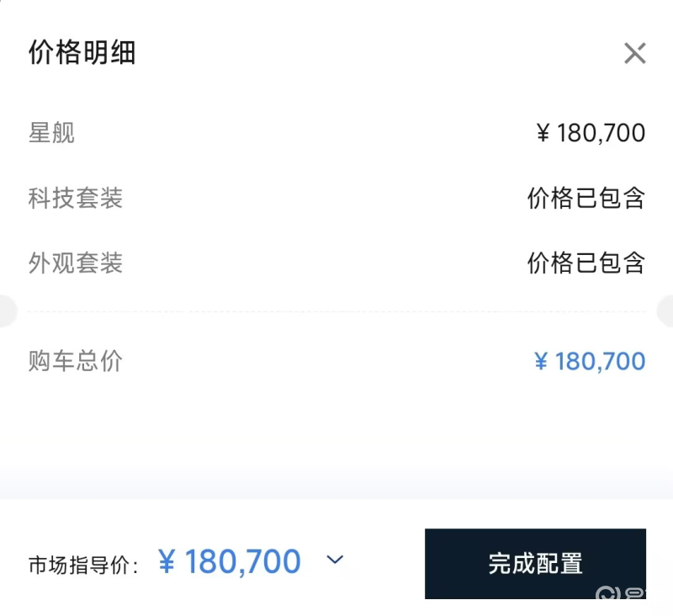
Task: Click the 购车总价 label
Action: coord(75,362)
